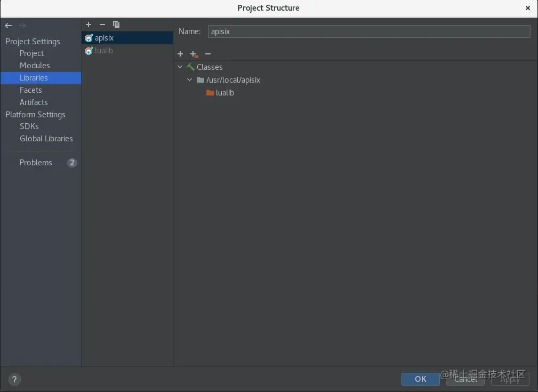Click the forward navigation arrow
The width and height of the screenshot is (538, 392).
pyautogui.click(x=22, y=26)
